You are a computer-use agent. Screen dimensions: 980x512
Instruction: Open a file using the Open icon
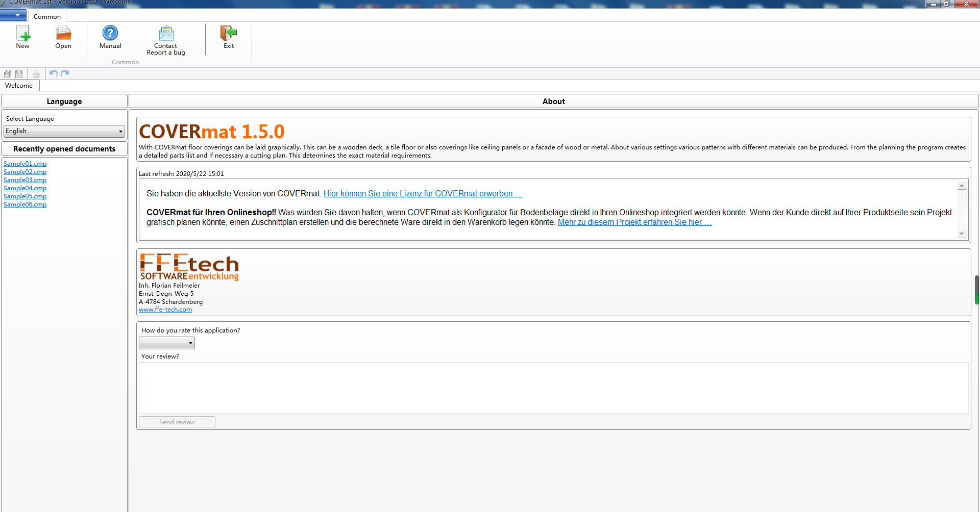tap(63, 37)
